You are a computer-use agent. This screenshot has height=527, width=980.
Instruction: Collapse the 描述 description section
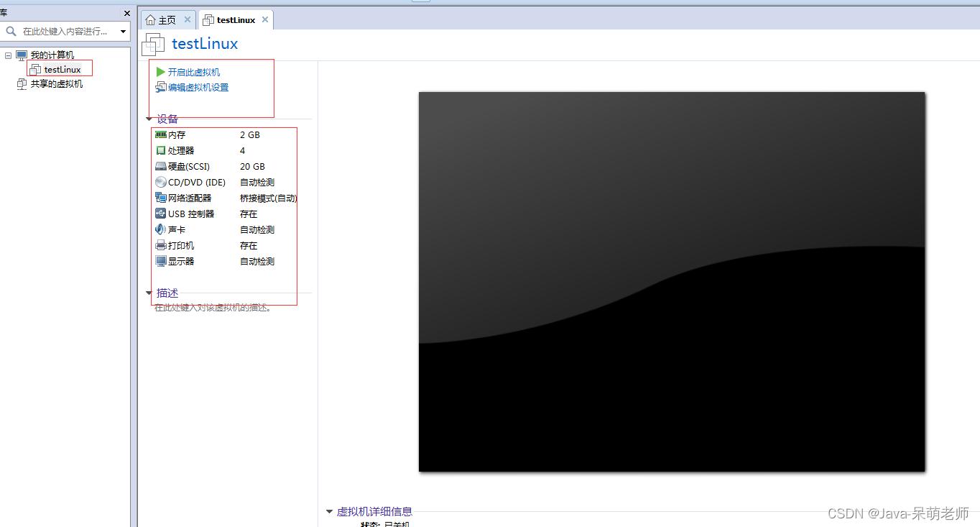point(149,293)
